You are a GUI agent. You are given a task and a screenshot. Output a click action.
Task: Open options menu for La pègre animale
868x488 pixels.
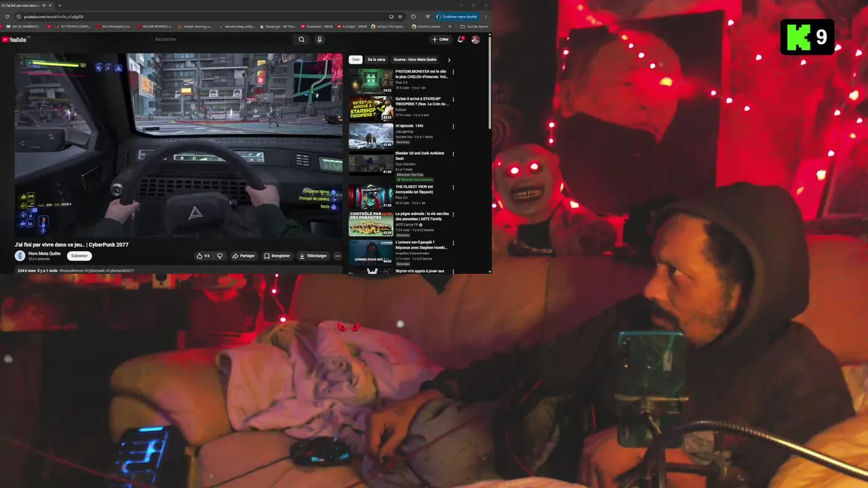(x=453, y=214)
